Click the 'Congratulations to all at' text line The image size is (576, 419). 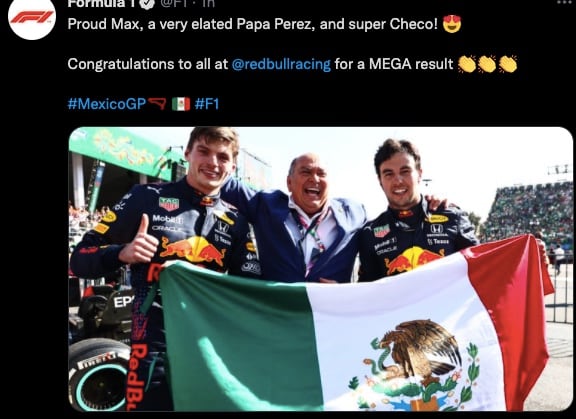(x=148, y=64)
